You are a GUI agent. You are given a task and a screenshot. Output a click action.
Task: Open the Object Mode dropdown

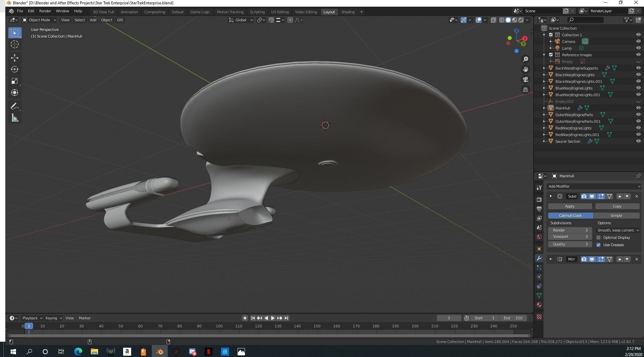pos(39,20)
